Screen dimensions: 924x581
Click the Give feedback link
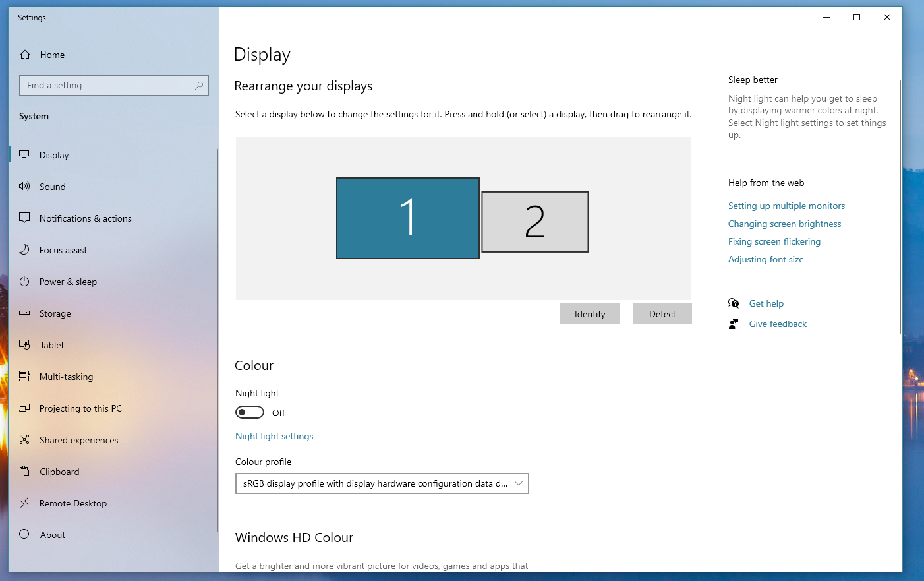pyautogui.click(x=778, y=324)
